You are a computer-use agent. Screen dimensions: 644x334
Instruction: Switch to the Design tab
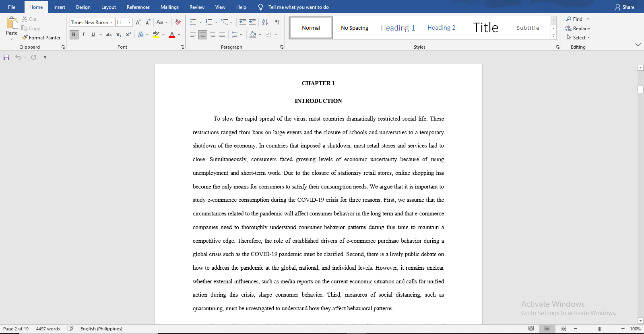pos(83,7)
